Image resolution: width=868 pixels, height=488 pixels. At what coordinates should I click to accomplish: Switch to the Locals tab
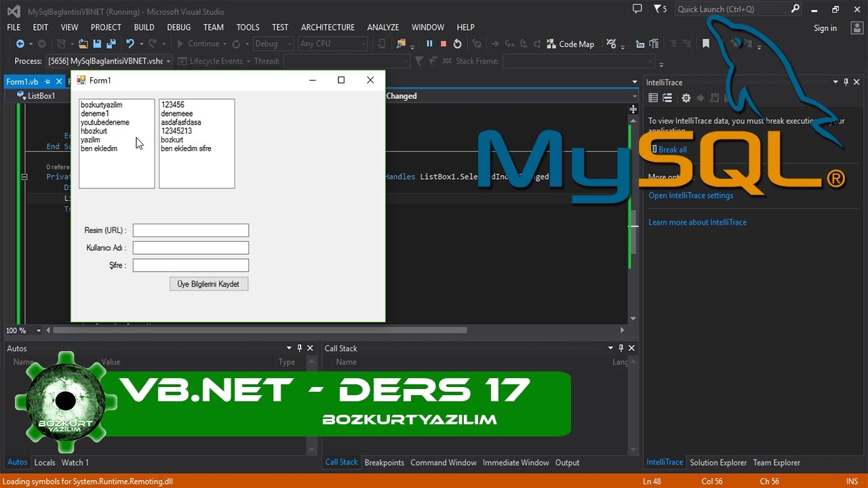(x=45, y=462)
